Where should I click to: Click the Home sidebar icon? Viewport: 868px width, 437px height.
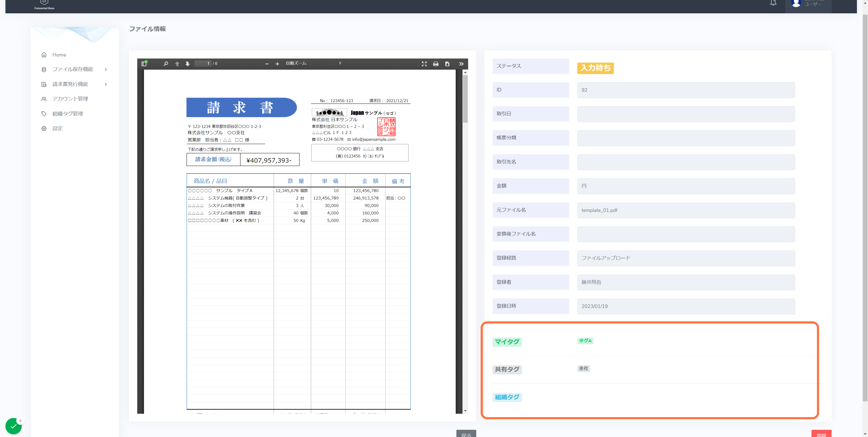(44, 55)
